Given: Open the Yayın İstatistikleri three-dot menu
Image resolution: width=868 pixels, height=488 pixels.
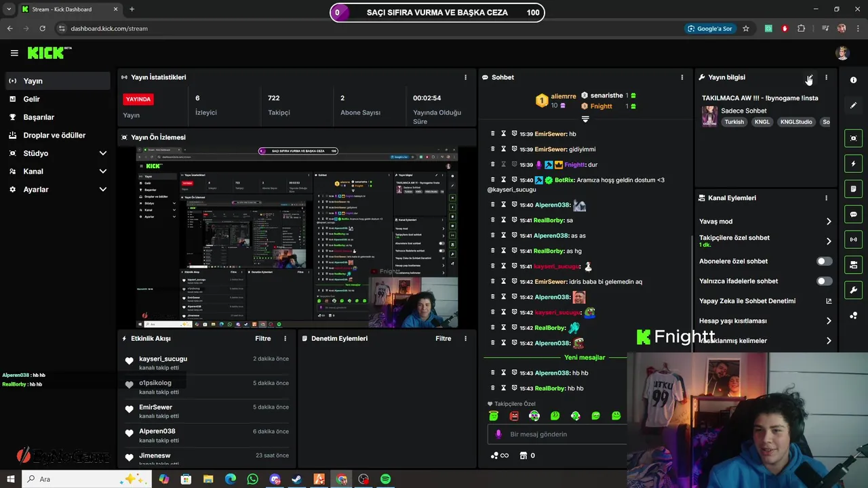Looking at the screenshot, I should pyautogui.click(x=465, y=77).
